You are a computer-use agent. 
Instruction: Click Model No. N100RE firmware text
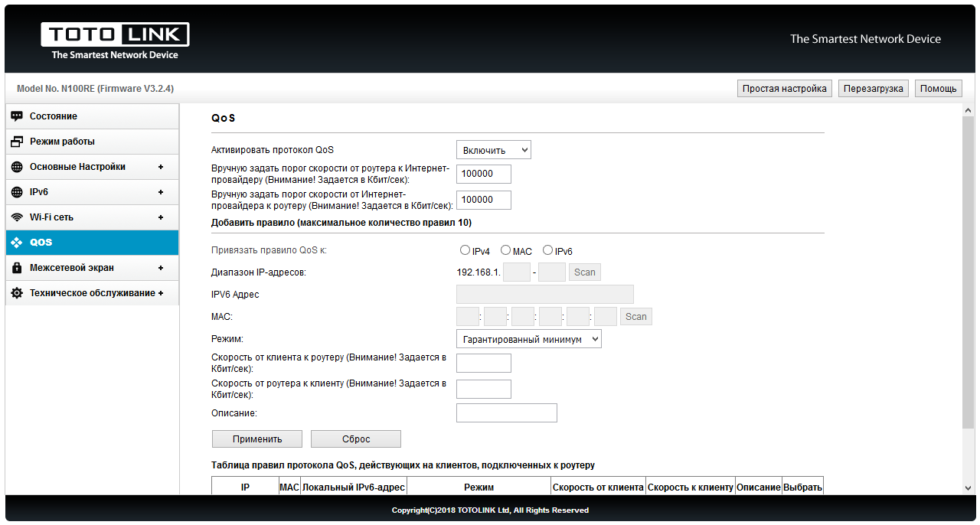click(95, 89)
